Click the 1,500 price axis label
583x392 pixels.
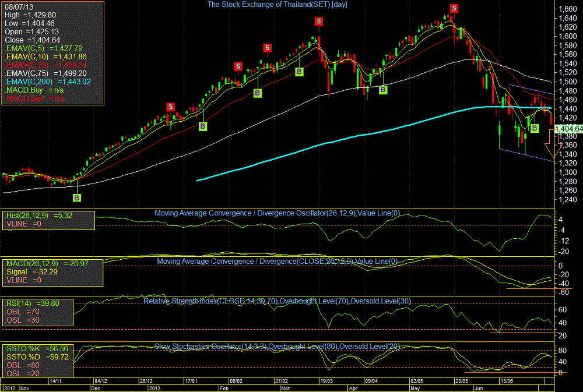point(568,82)
